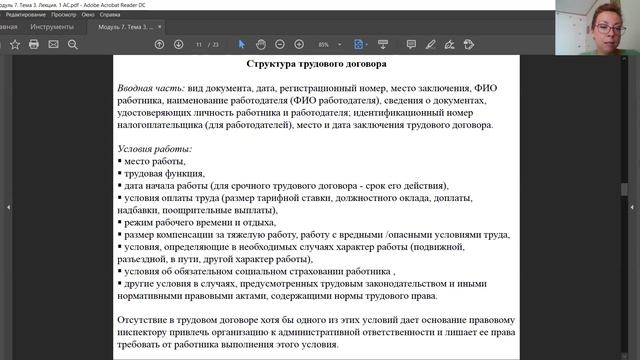
Task: Expand the zoom level dropdown arrow
Action: 340,44
